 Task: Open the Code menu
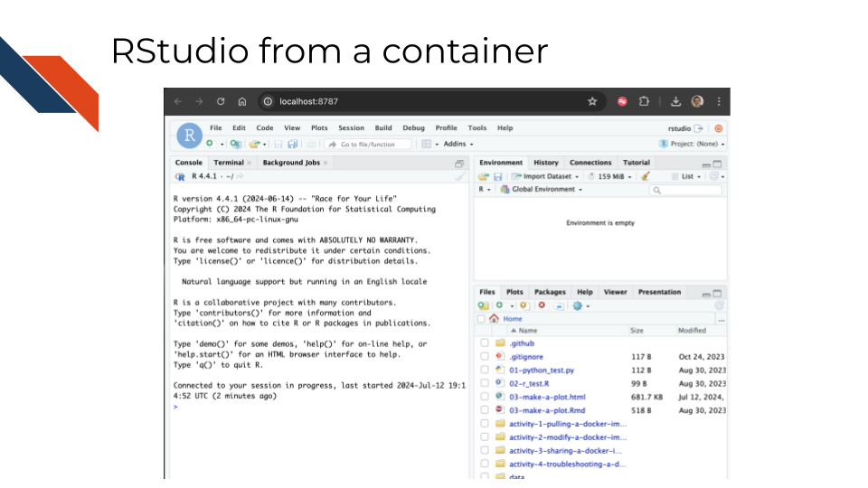pyautogui.click(x=265, y=127)
